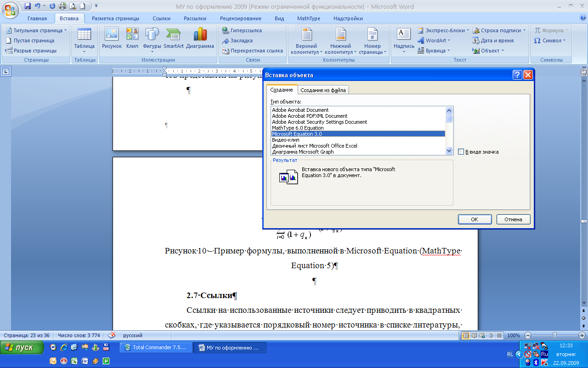The image size is (588, 368).
Task: Add a Закладка bookmark
Action: 237,40
